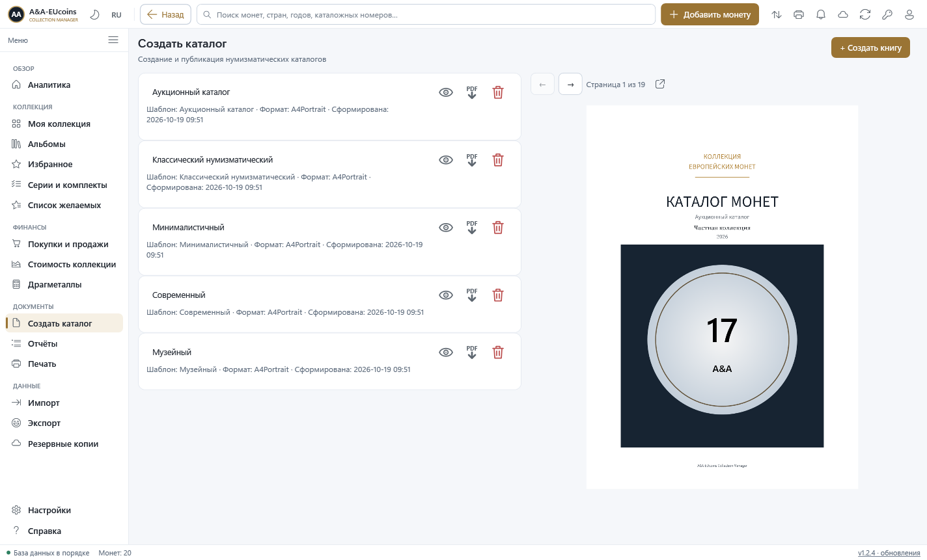Delete the Современный catalog
Viewport: 927px width, 560px height.
pyautogui.click(x=498, y=295)
